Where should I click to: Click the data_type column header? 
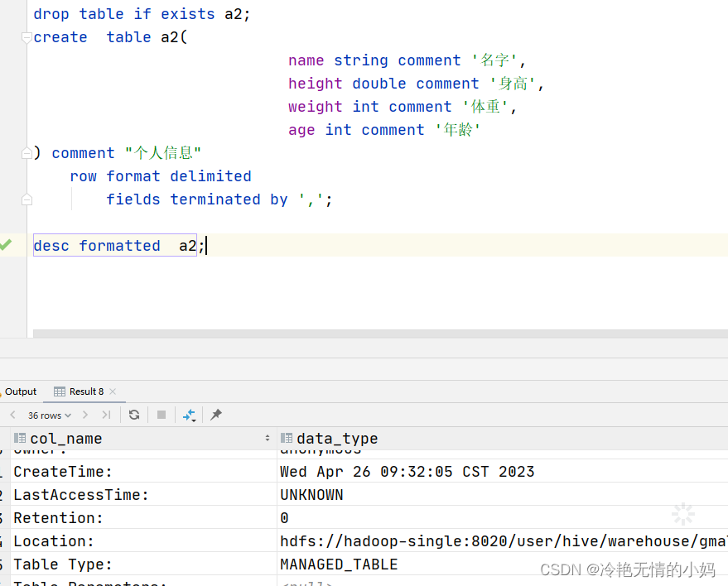pyautogui.click(x=503, y=439)
